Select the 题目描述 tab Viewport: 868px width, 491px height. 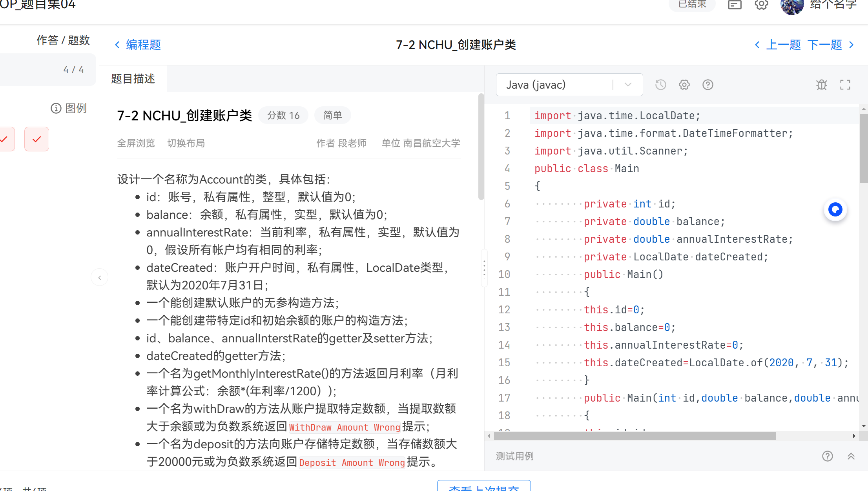point(133,79)
